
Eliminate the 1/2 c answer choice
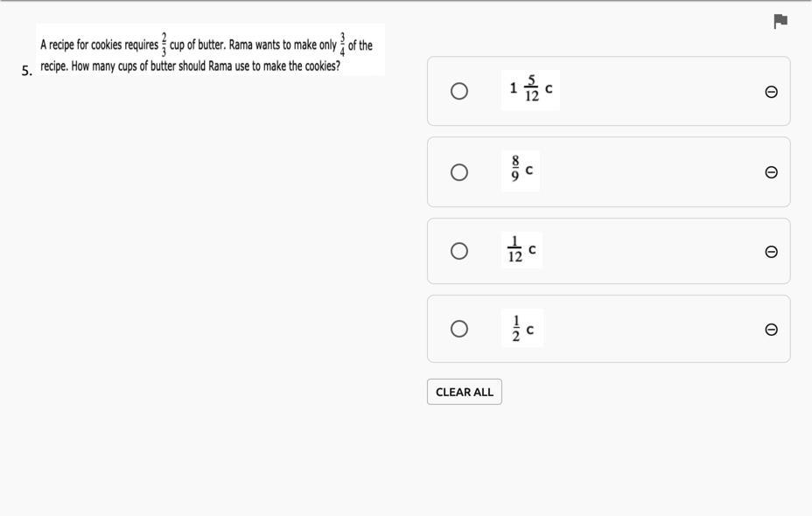tap(771, 330)
